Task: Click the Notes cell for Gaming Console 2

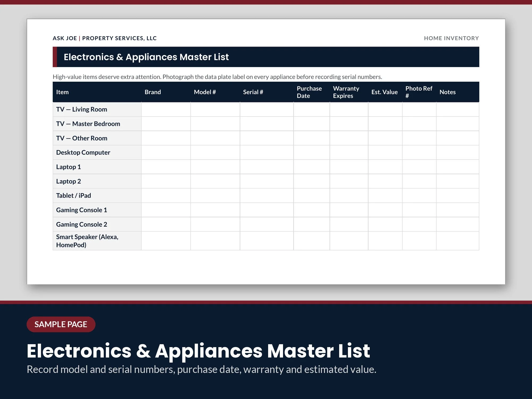Action: (458, 224)
